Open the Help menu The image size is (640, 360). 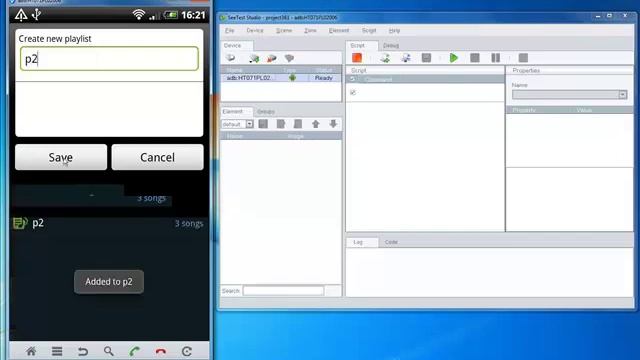click(x=394, y=30)
